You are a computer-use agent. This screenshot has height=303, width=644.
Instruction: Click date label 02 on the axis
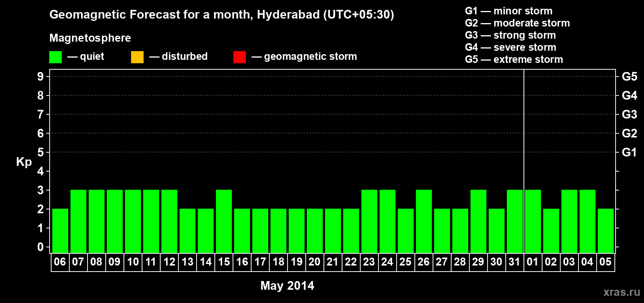(551, 262)
